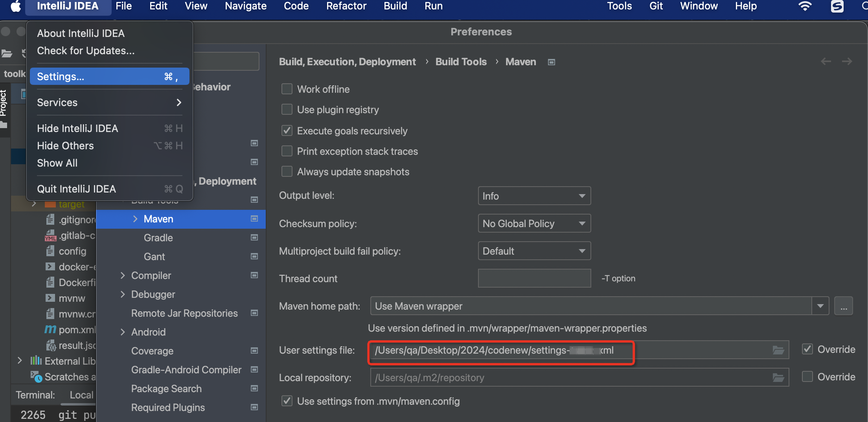Viewport: 868px width, 422px height.
Task: Click the Sogou input method icon
Action: (837, 6)
